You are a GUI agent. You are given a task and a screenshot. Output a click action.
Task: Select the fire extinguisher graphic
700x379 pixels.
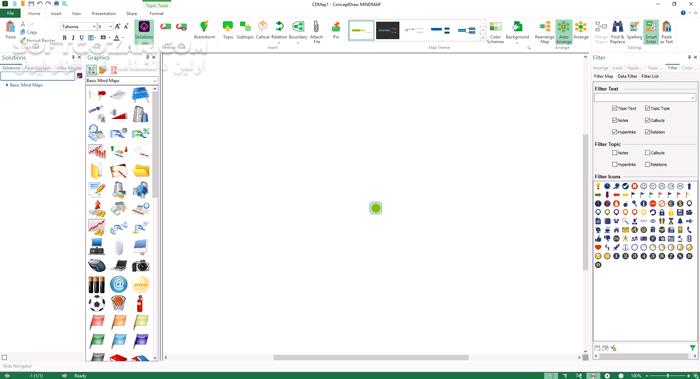140,304
